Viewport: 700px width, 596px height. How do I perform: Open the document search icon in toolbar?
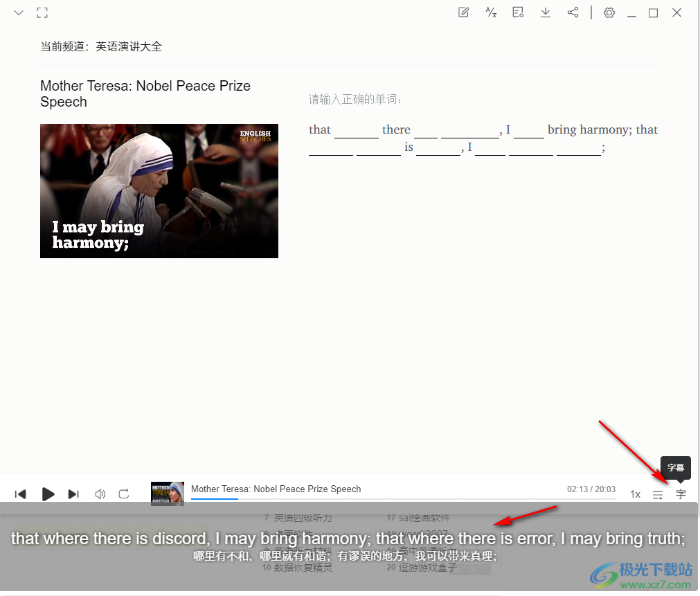tap(519, 12)
